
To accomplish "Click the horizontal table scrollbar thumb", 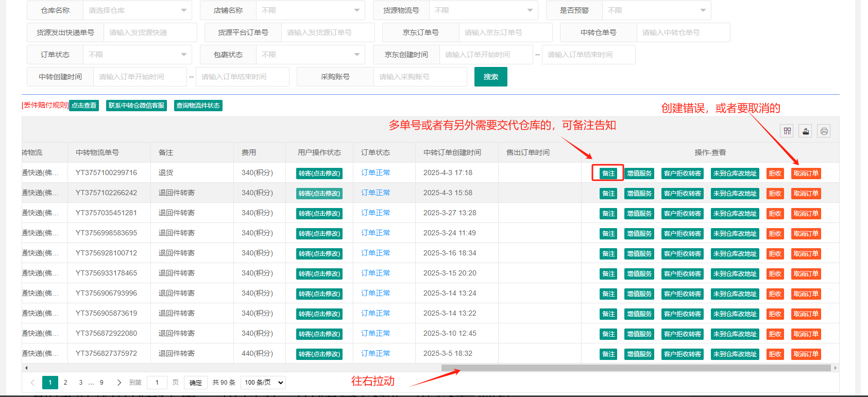I will click(636, 368).
